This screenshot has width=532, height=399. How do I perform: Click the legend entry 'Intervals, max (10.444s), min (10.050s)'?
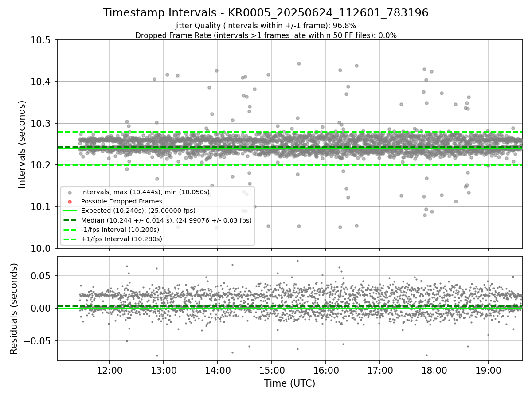[x=145, y=192]
